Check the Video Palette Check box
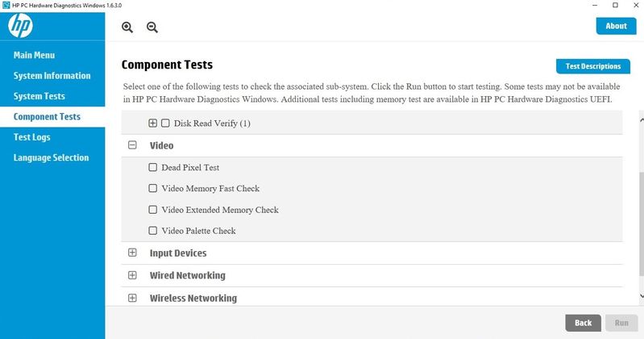Image resolution: width=644 pixels, height=339 pixels. (x=153, y=230)
